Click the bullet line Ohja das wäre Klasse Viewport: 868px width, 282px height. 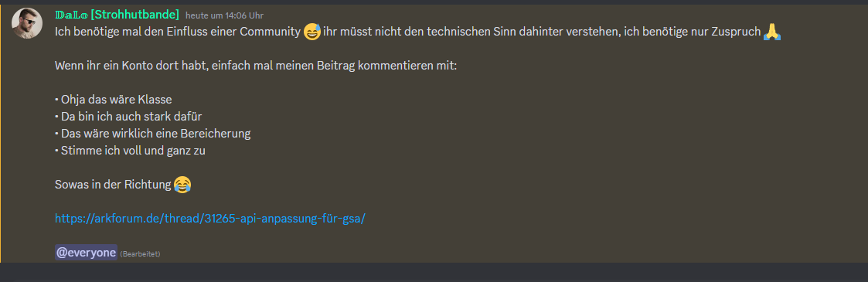114,100
